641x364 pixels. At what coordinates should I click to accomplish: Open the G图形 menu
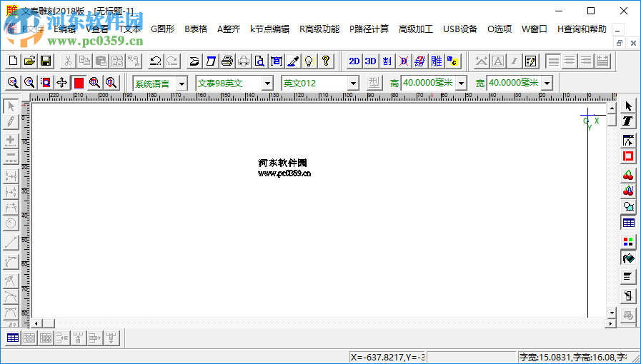[163, 29]
